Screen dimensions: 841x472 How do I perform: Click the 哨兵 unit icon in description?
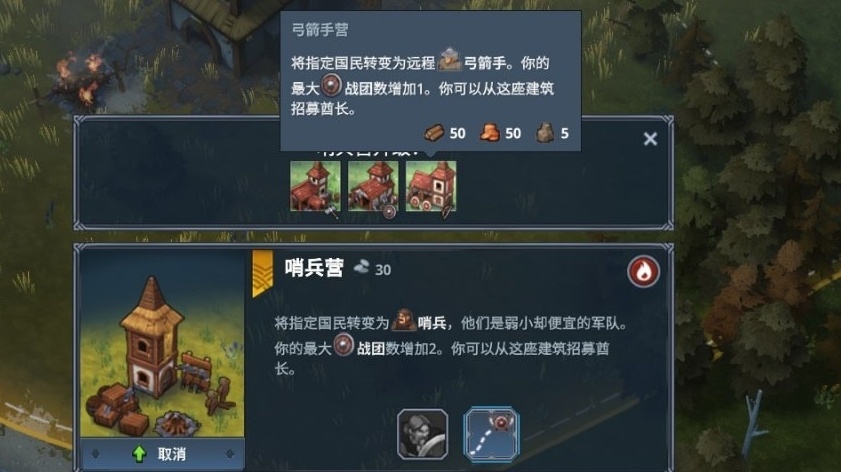404,321
